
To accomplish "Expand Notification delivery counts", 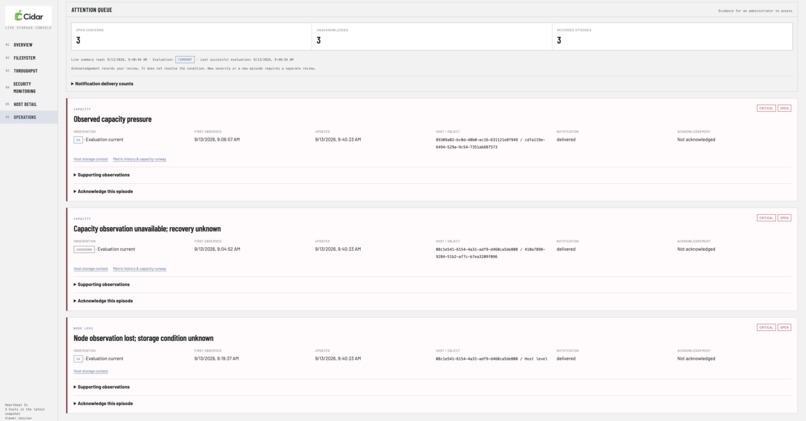I will [x=102, y=84].
